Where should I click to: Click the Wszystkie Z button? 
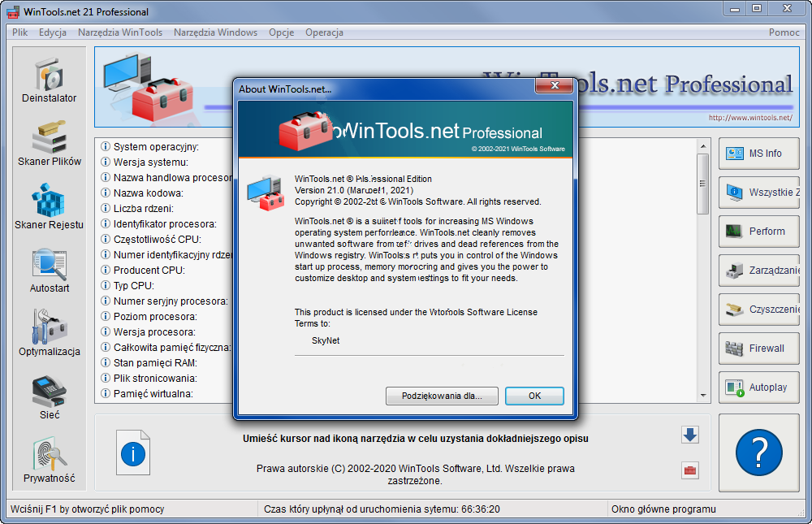[x=758, y=193]
